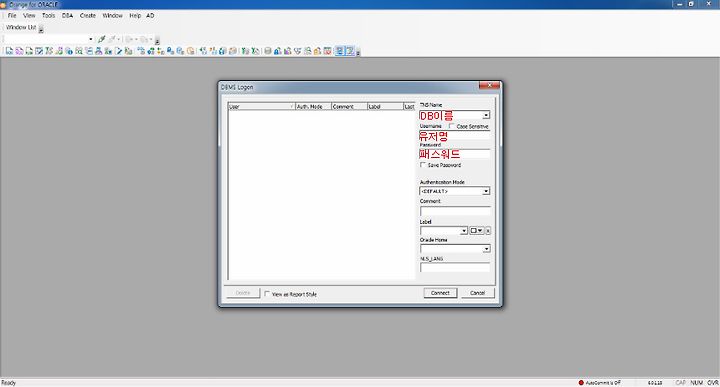This screenshot has height=387, width=720.
Task: Close the DBMS Logon dialog
Action: click(489, 85)
